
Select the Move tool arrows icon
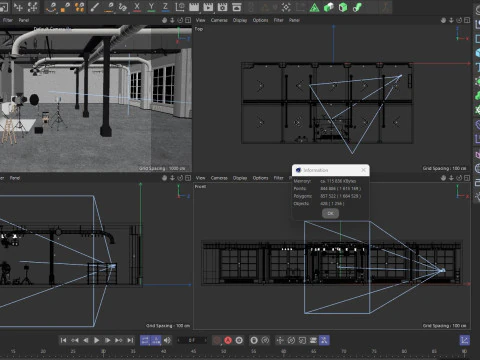(18, 7)
